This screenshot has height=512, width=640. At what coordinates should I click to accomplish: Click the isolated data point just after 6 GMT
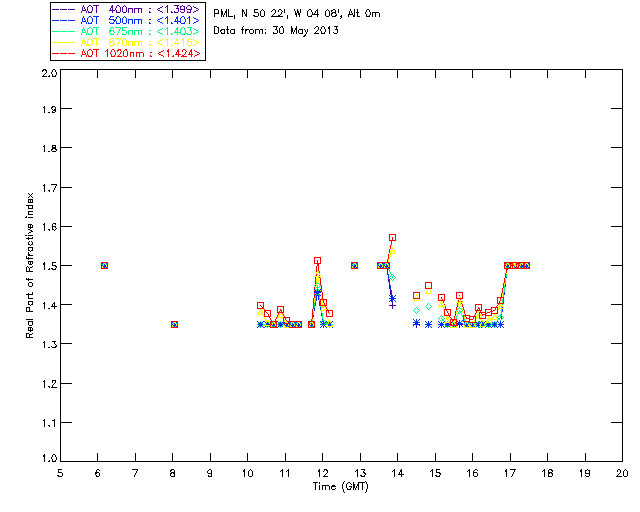[104, 265]
